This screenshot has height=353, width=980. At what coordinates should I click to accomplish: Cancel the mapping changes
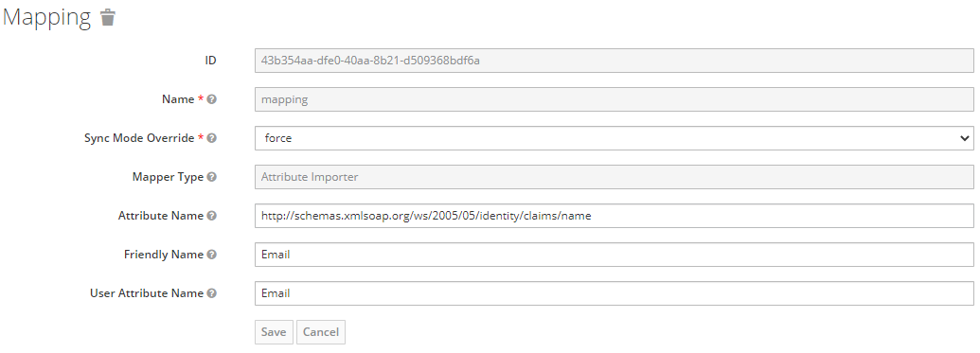pyautogui.click(x=321, y=332)
